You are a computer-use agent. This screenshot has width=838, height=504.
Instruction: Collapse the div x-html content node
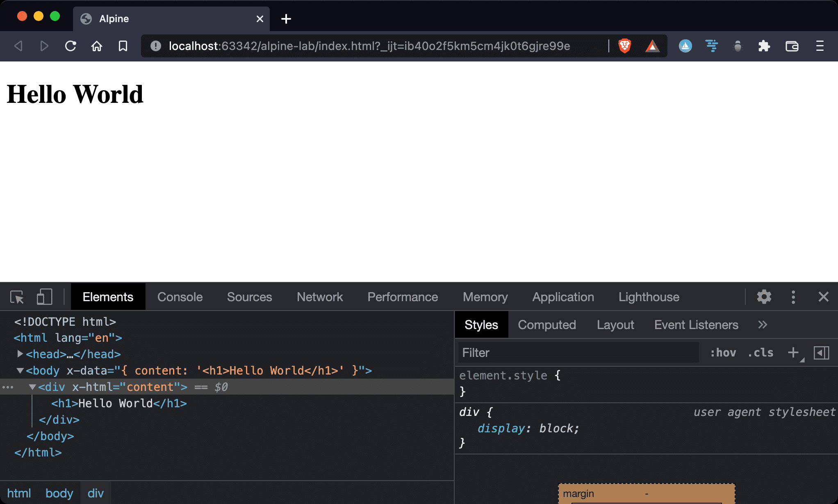(x=33, y=387)
